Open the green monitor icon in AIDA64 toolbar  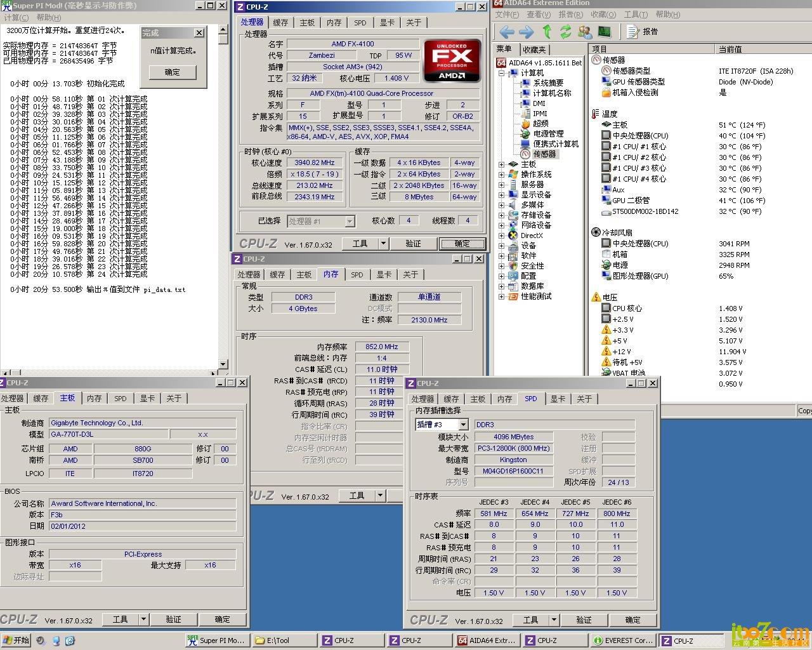tap(604, 32)
